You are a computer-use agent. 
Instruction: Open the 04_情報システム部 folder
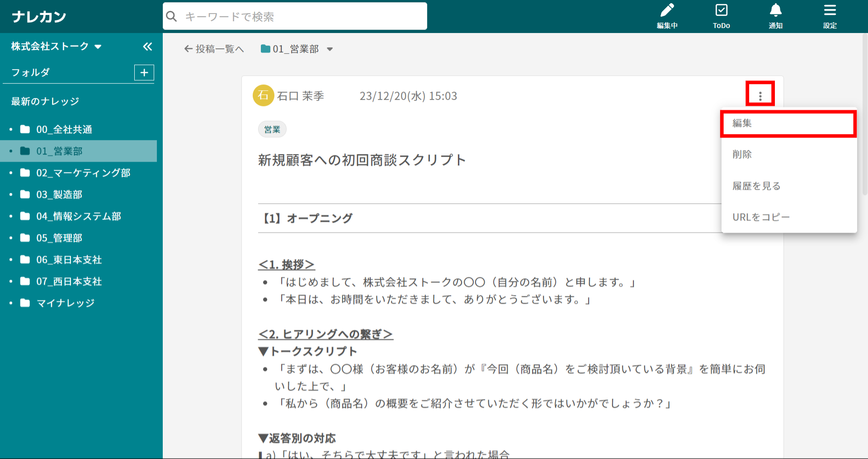79,216
